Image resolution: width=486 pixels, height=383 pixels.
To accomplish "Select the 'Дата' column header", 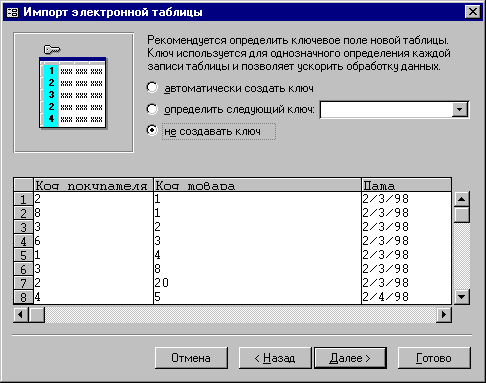I will tap(407, 185).
